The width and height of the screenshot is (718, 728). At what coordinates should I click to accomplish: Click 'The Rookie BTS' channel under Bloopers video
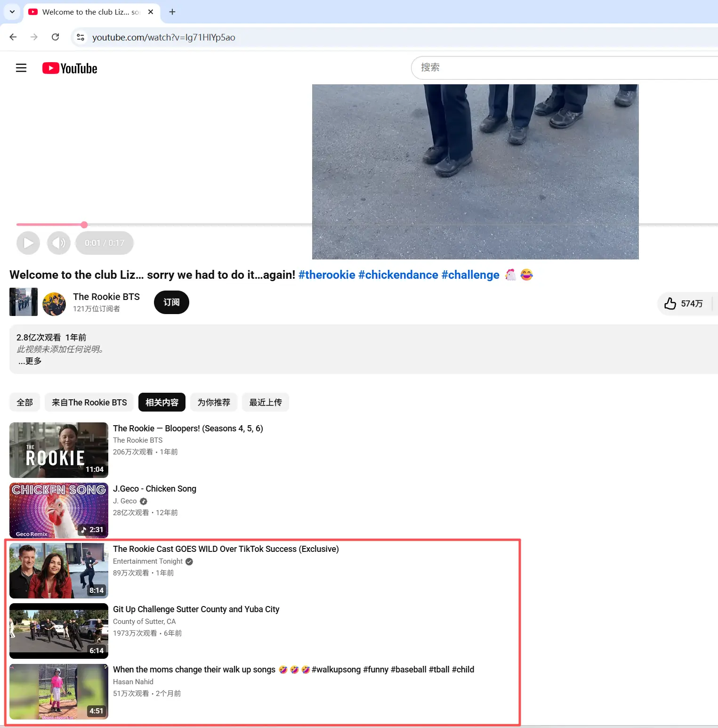[x=137, y=440]
